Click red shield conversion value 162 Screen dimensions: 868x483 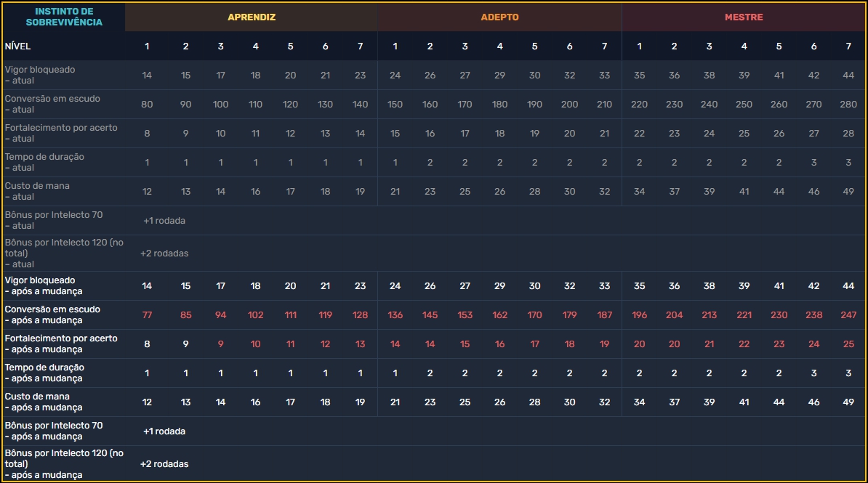coord(499,315)
